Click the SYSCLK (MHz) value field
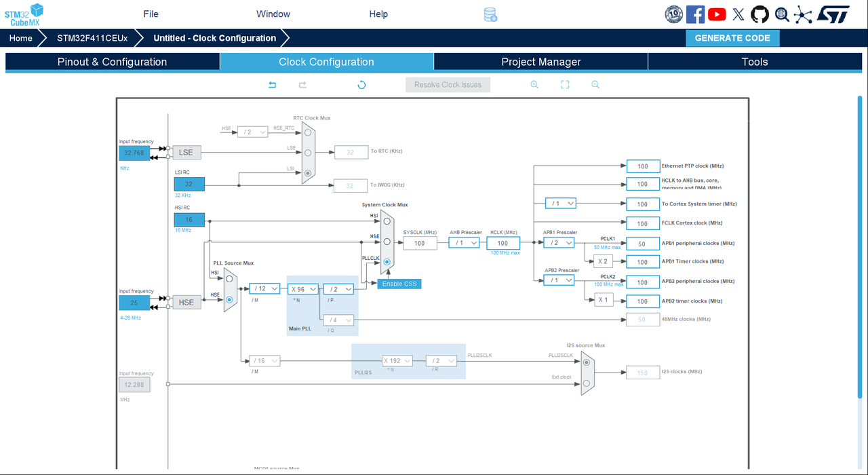The image size is (868, 475). [420, 243]
